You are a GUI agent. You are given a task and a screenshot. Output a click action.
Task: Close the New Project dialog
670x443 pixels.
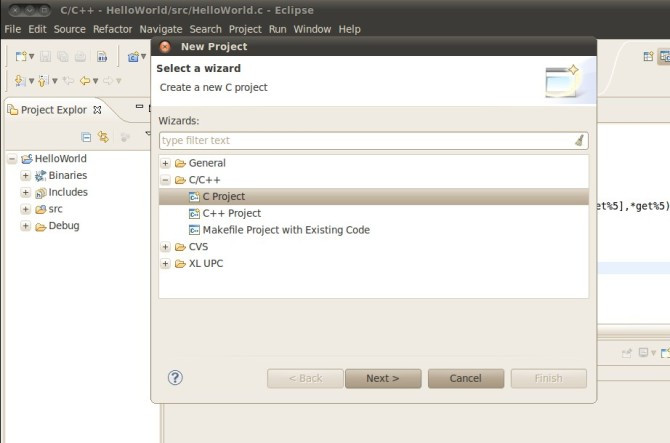[x=165, y=47]
